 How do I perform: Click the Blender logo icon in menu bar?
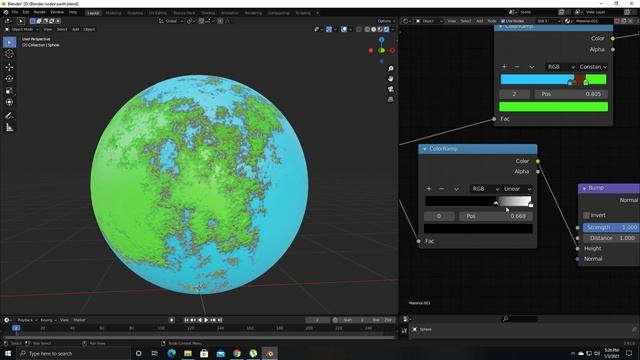pos(6,12)
